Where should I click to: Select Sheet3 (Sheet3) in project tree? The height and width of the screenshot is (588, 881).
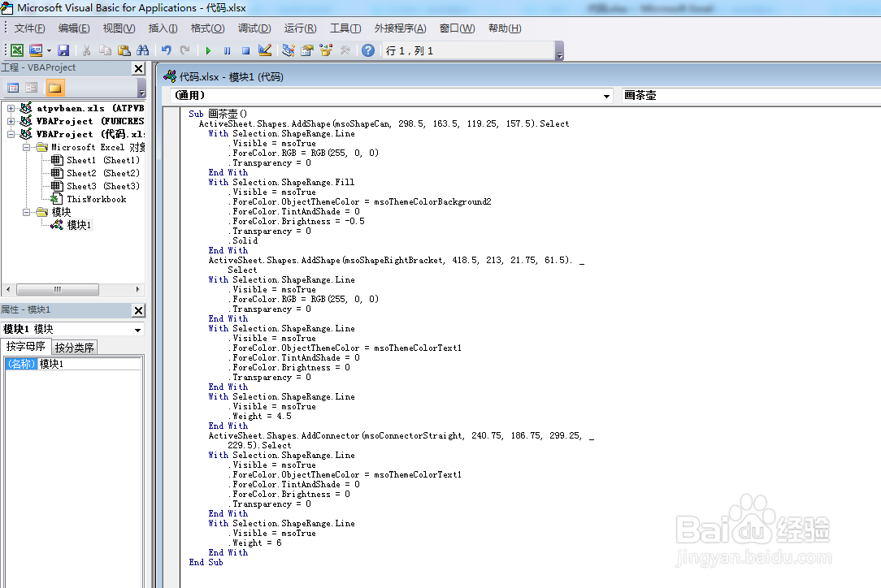click(95, 186)
